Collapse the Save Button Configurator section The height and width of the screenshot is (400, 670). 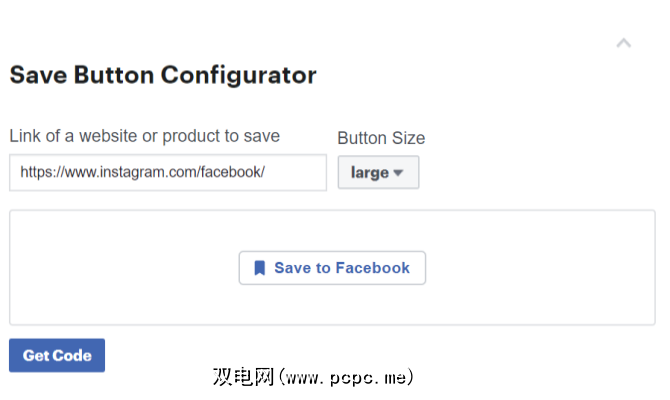click(624, 43)
